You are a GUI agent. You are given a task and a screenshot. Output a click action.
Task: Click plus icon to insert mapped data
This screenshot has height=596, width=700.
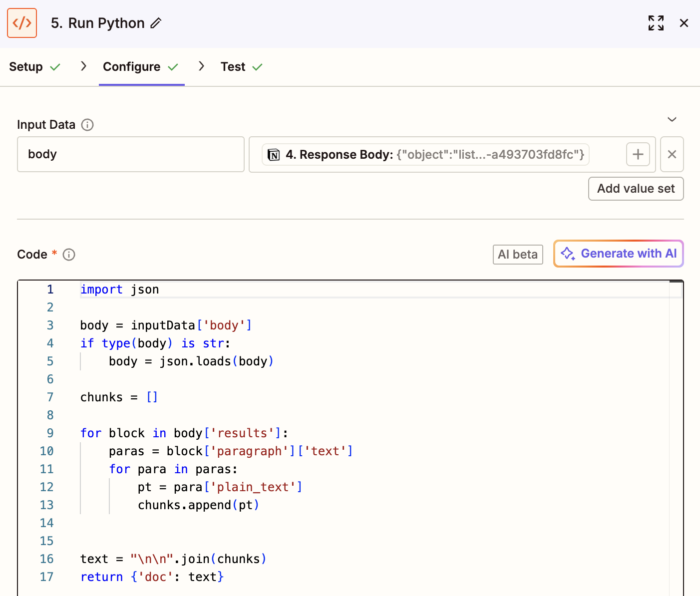pos(638,155)
